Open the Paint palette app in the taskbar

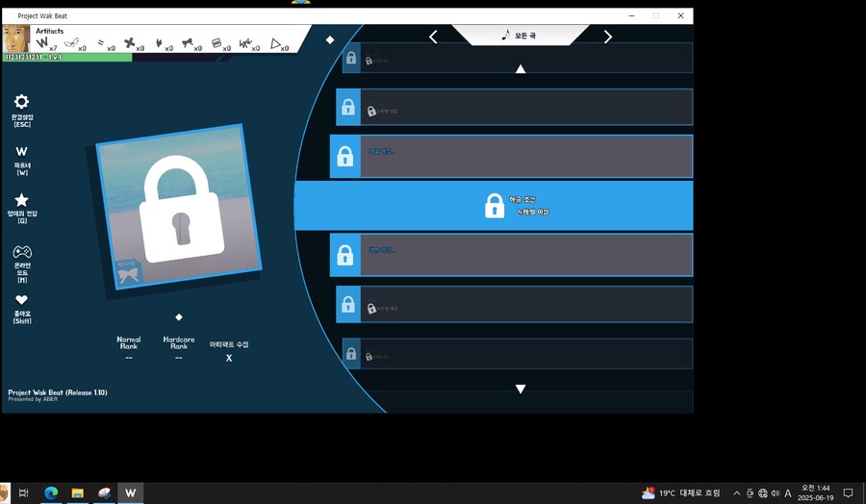(x=104, y=493)
